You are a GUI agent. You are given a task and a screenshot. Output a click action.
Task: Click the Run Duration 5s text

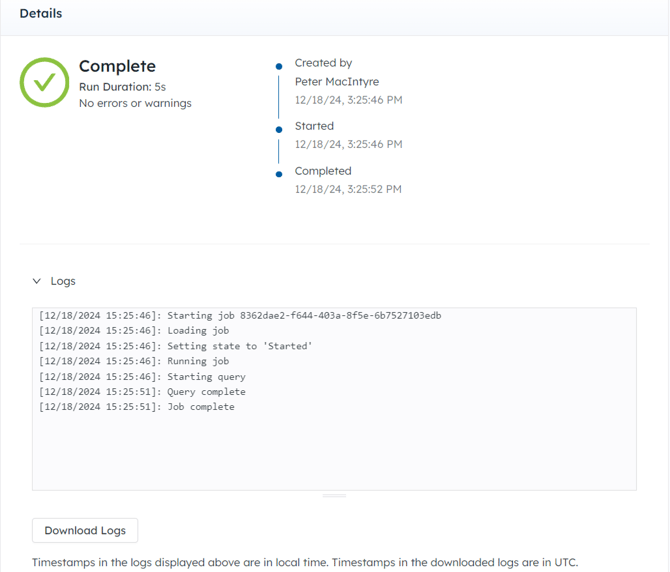click(x=122, y=87)
